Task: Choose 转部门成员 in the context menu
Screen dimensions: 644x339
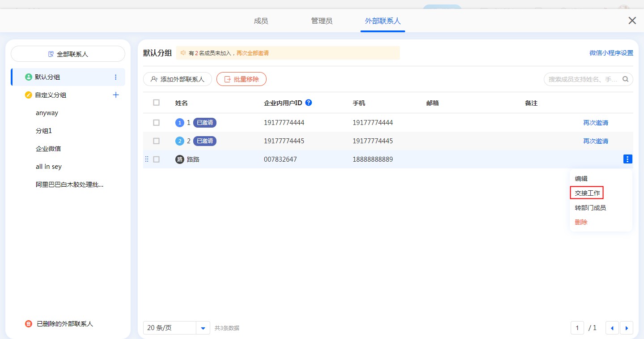Action: (590, 208)
